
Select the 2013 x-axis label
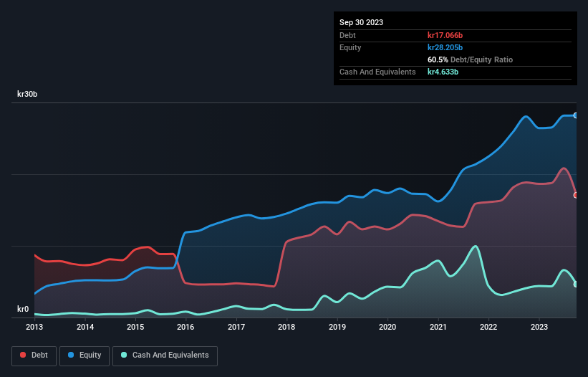click(34, 327)
